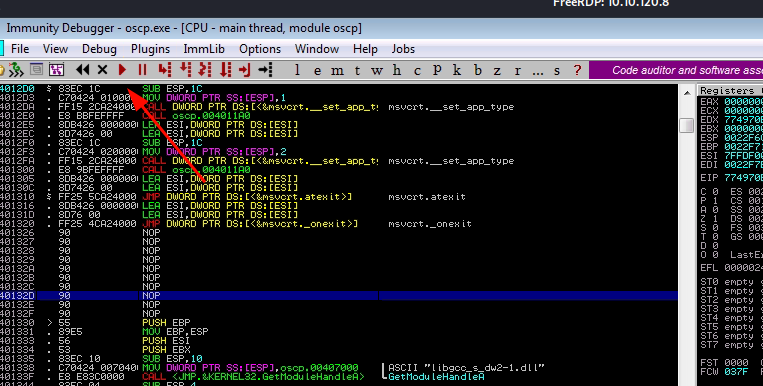Click the gray window list toolbar icon

click(x=36, y=70)
